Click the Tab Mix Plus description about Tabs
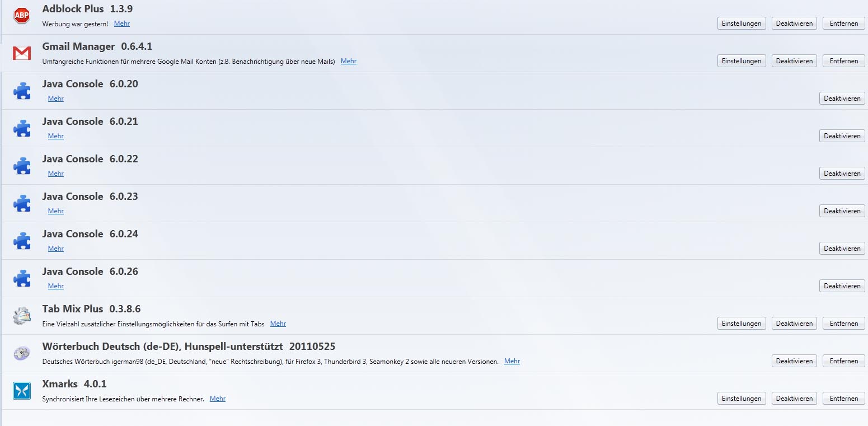 coord(153,324)
